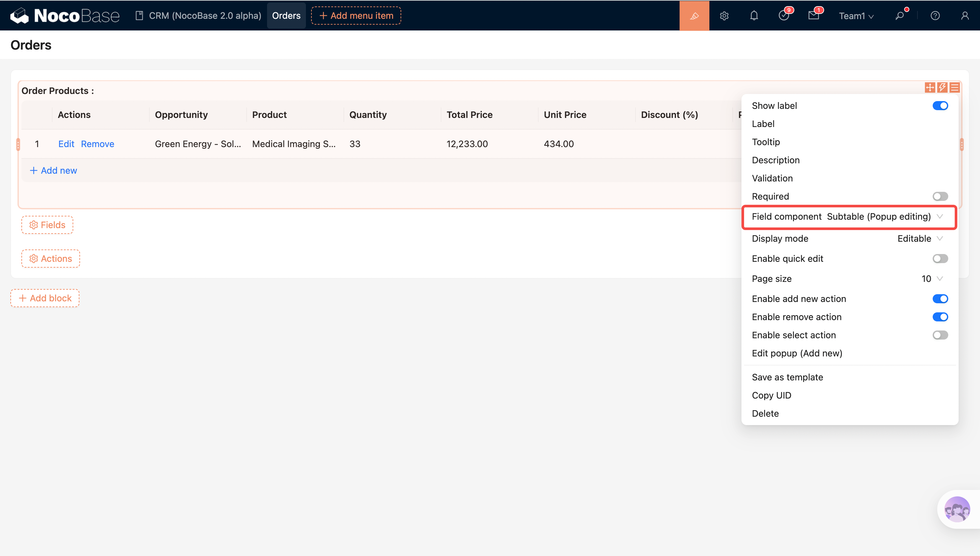Image resolution: width=980 pixels, height=556 pixels.
Task: Click the drag-move cross icon on block
Action: tap(929, 87)
